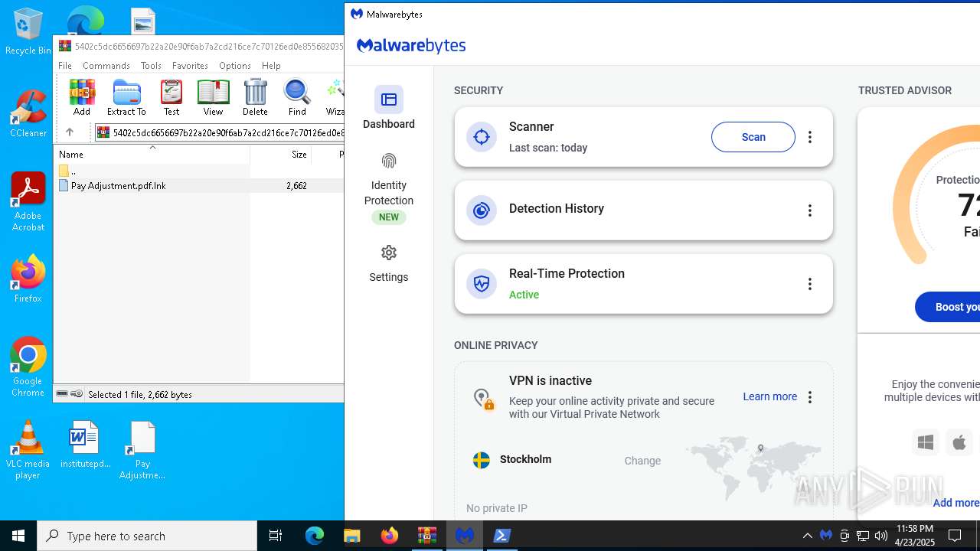980x551 pixels.
Task: Sort WinRAR list by Size column
Action: point(280,154)
